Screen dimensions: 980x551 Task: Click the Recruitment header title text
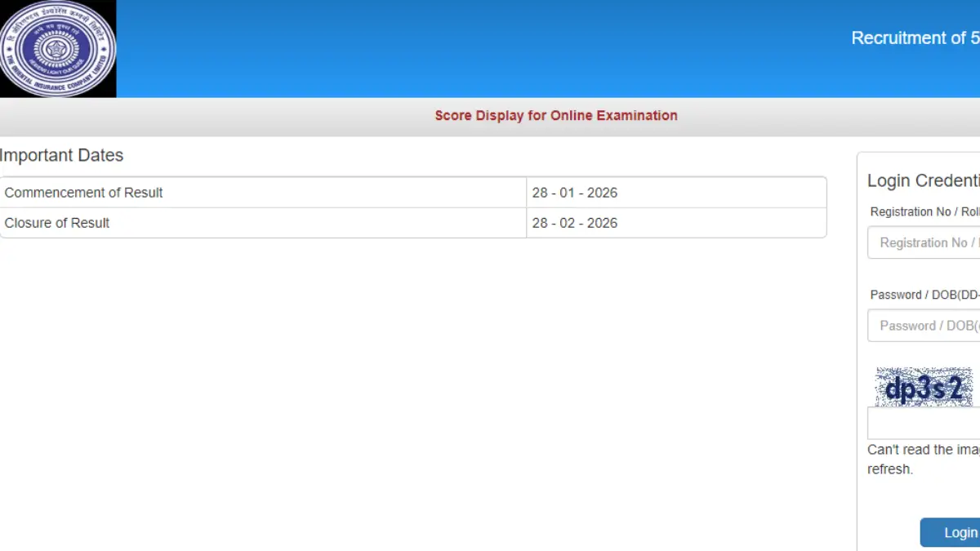click(x=915, y=38)
